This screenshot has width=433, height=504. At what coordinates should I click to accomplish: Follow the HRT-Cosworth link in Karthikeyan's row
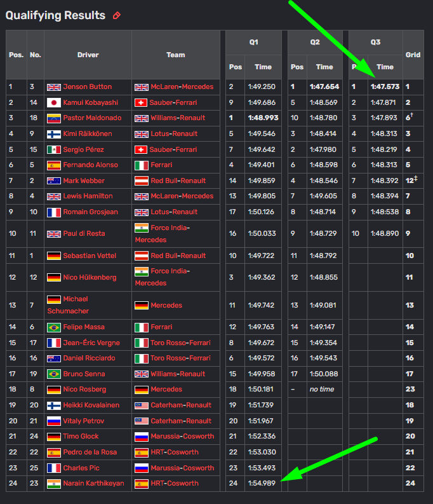click(175, 484)
